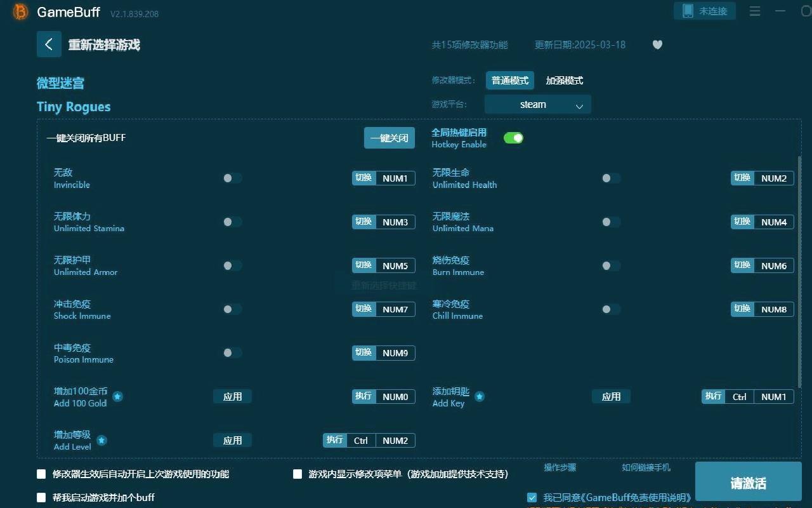Click the 未连接 connection status button

pos(705,11)
